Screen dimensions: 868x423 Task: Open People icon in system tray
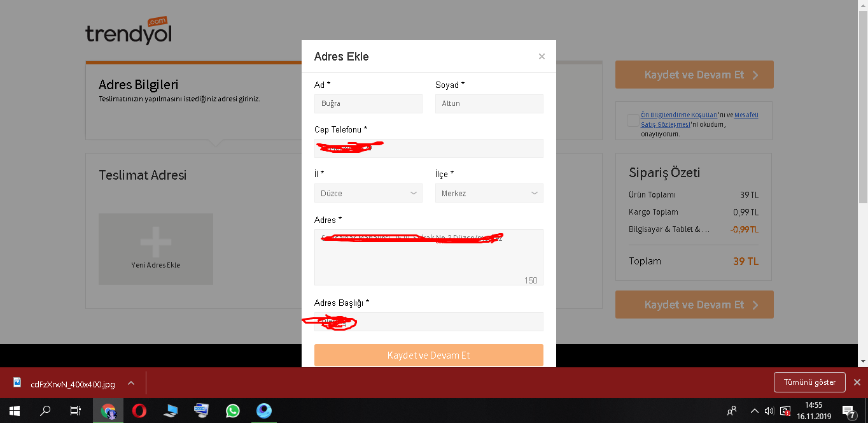pos(732,411)
